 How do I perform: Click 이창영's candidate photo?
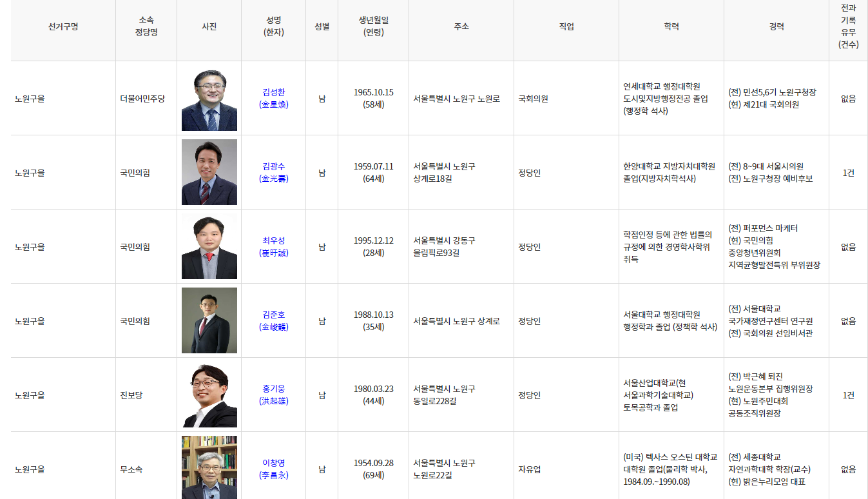click(209, 467)
